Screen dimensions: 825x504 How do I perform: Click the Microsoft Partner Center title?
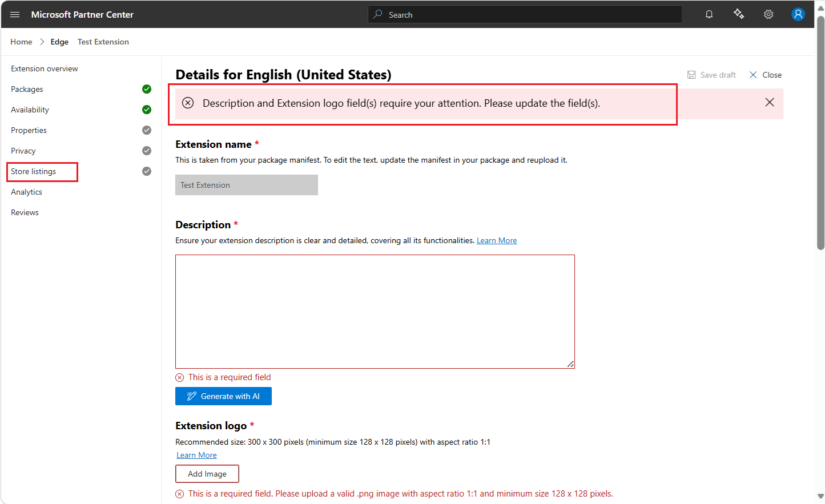(82, 14)
